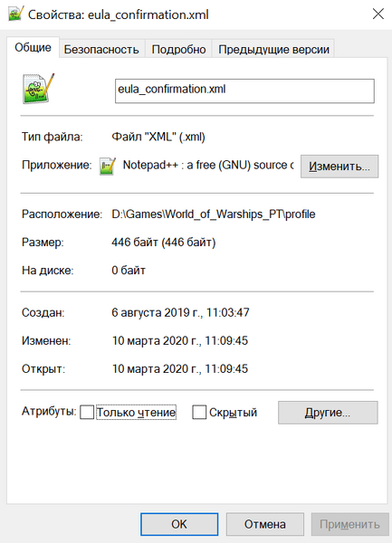Click the size value 446 байт (446 байт)

[164, 243]
